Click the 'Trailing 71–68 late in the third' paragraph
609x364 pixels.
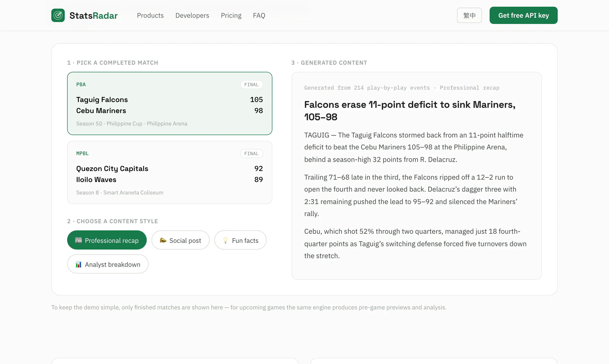[411, 195]
